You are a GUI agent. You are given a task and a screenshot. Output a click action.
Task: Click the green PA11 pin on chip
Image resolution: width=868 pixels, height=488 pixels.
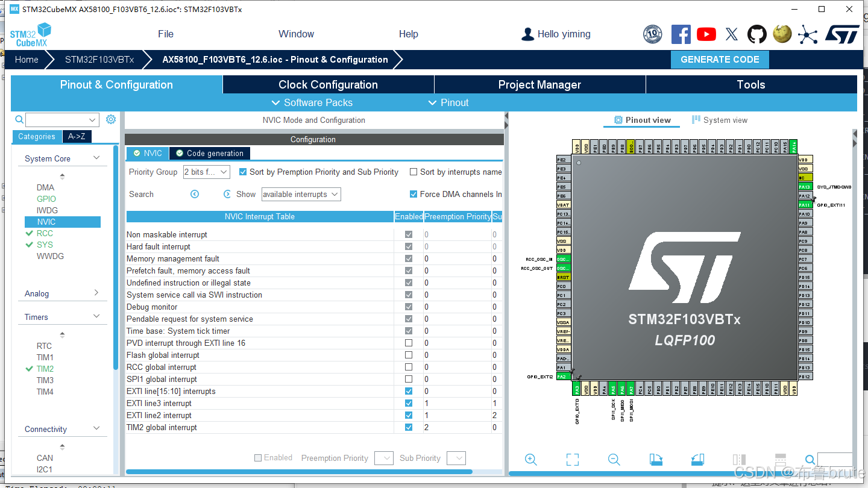(805, 205)
